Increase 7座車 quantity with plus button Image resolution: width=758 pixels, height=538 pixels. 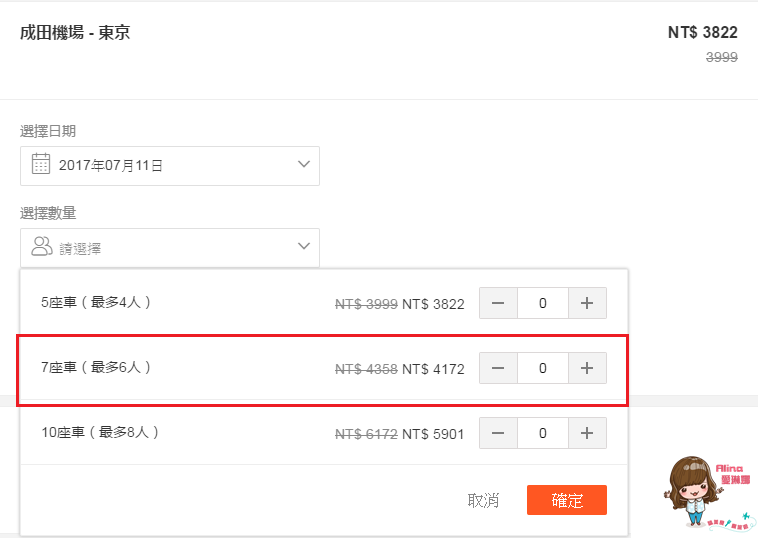pyautogui.click(x=587, y=368)
